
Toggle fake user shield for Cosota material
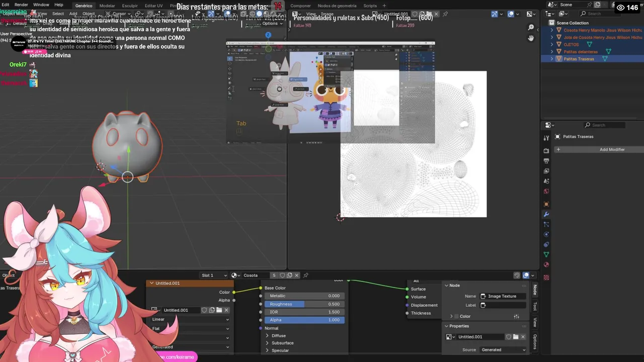pos(283,275)
